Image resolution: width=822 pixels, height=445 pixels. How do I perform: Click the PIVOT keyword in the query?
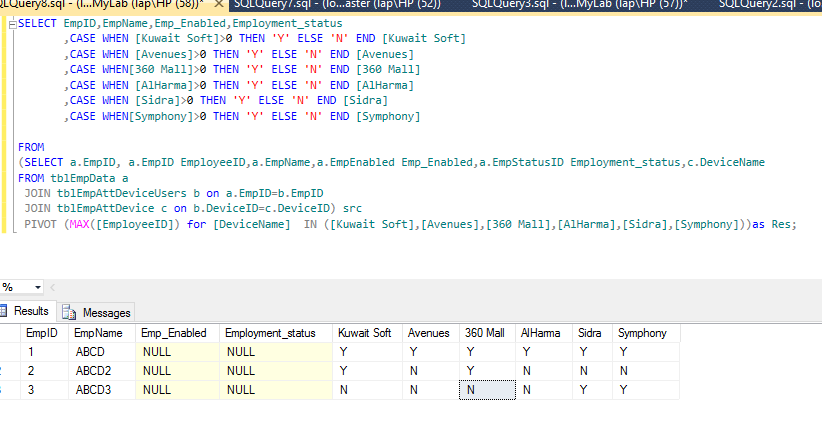[40, 224]
